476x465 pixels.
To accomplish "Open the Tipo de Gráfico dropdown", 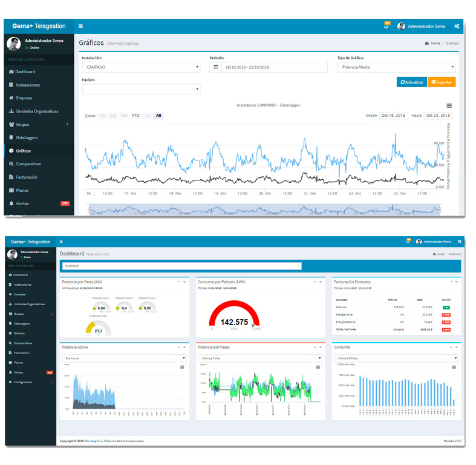I will click(396, 67).
